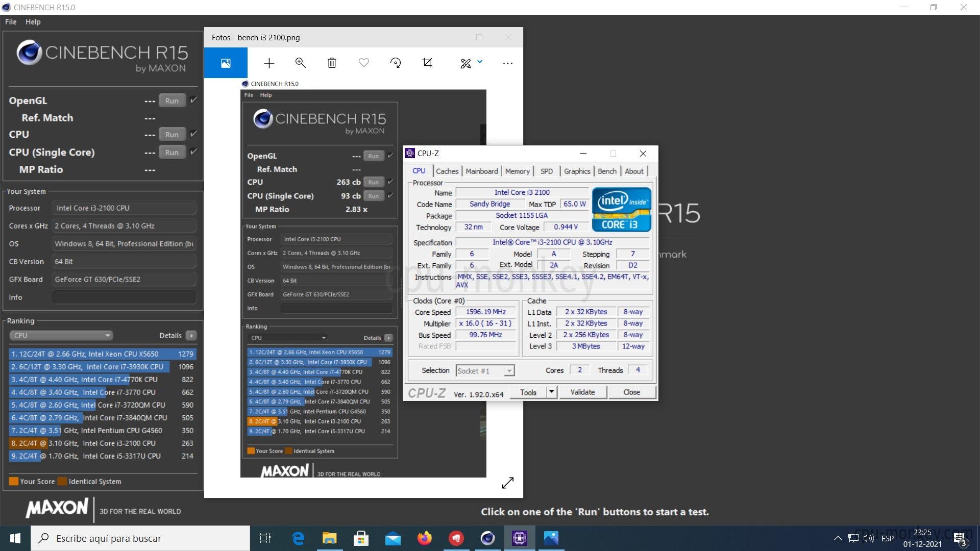Screen dimensions: 980x551
Task: Click the clock showing 23:25 in taskbar
Action: click(922, 532)
